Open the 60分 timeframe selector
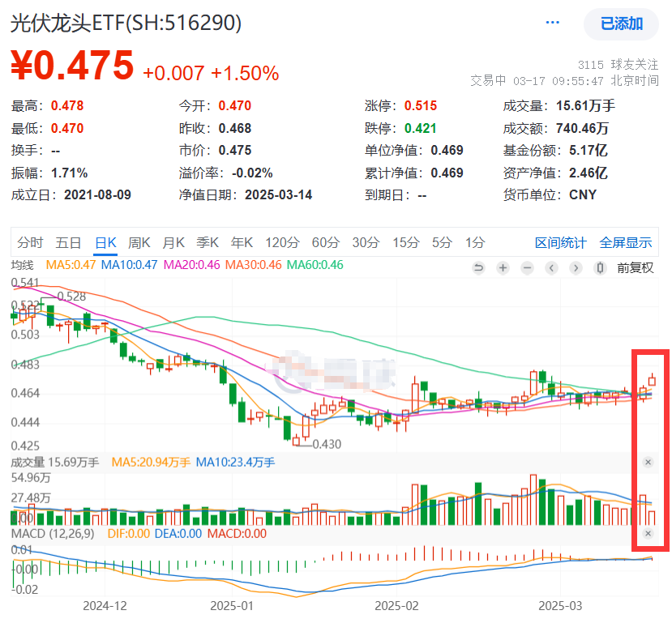672x619 pixels. point(326,242)
